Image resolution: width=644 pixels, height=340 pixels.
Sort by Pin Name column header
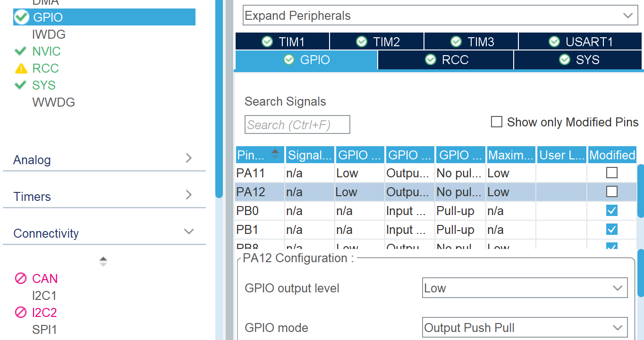(x=260, y=155)
